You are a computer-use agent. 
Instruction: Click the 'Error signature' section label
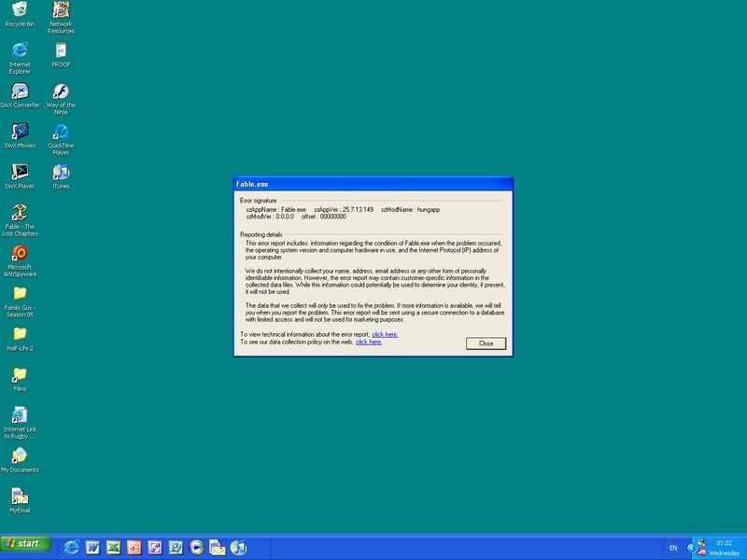pos(259,201)
